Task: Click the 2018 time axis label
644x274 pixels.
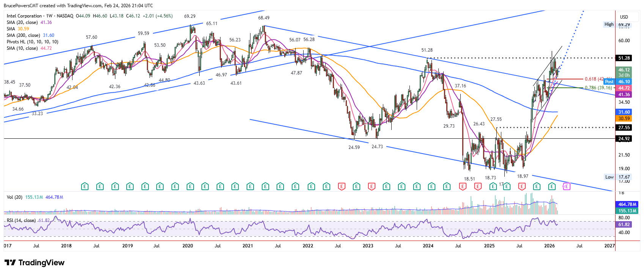Action: 66,246
